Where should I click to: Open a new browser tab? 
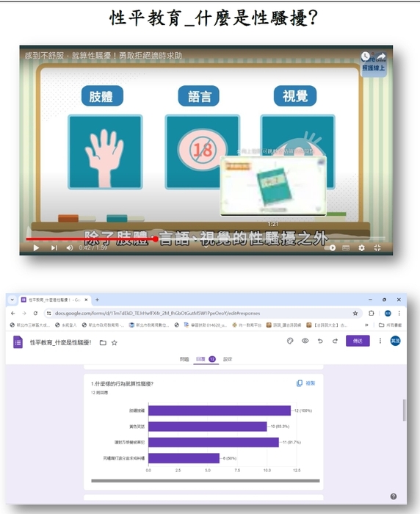97,300
